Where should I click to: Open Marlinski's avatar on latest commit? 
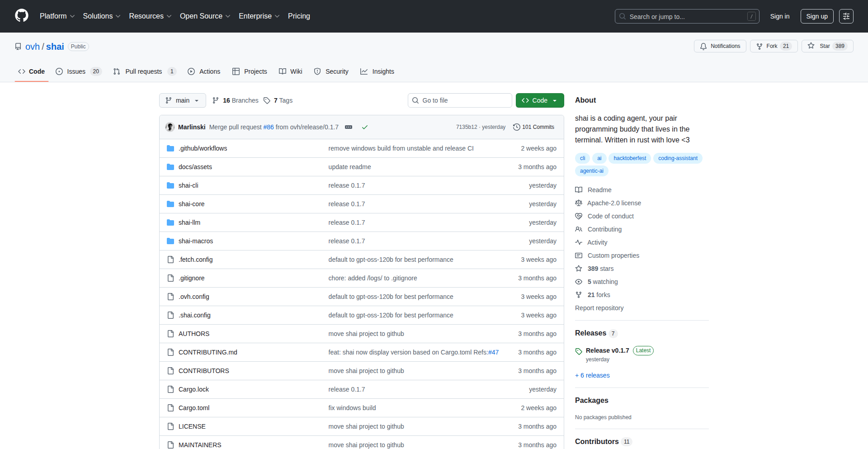click(x=170, y=127)
